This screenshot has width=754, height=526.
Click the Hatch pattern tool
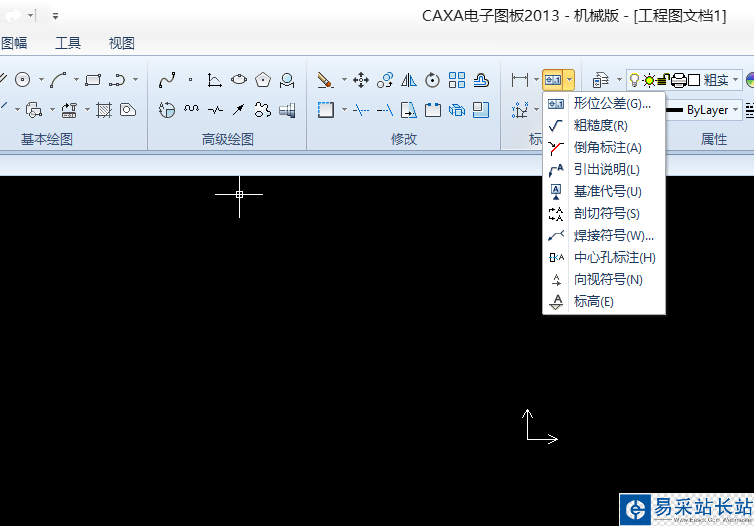(x=104, y=110)
